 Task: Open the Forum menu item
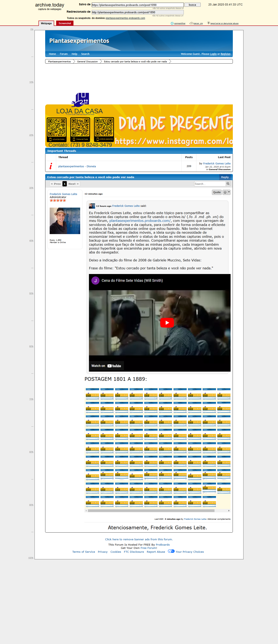(x=64, y=54)
